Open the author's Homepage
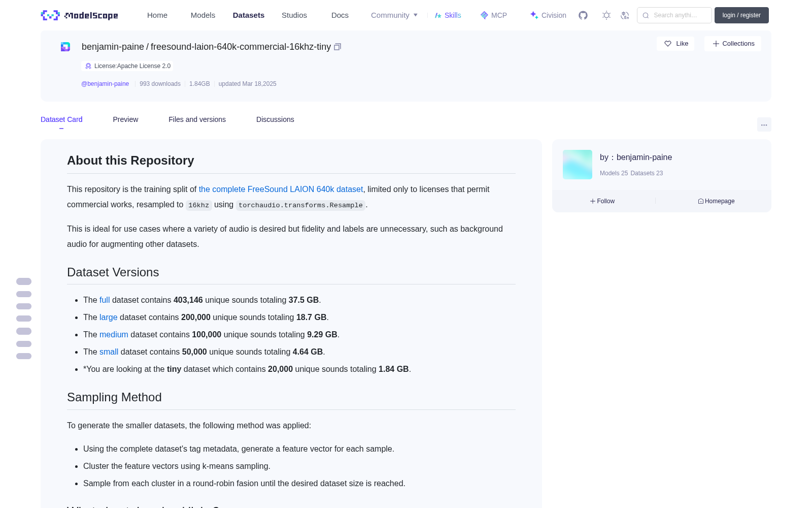Screen dimensions: 812x508 tap(716, 201)
